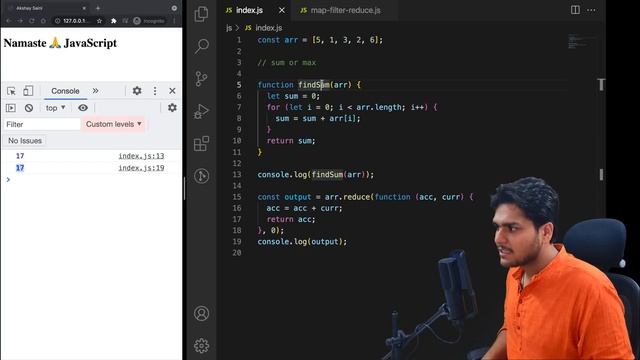Reload the browser page
Screen dimensions: 640x360
tap(31, 20)
